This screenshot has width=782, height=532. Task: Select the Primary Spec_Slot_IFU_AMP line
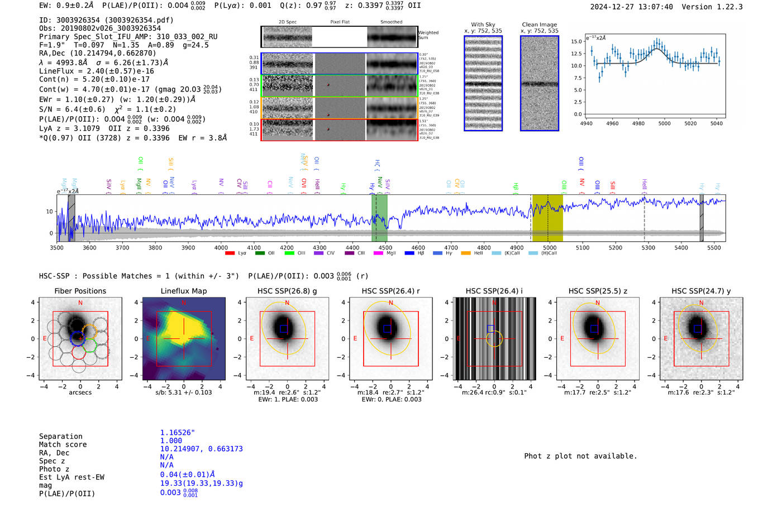128,37
